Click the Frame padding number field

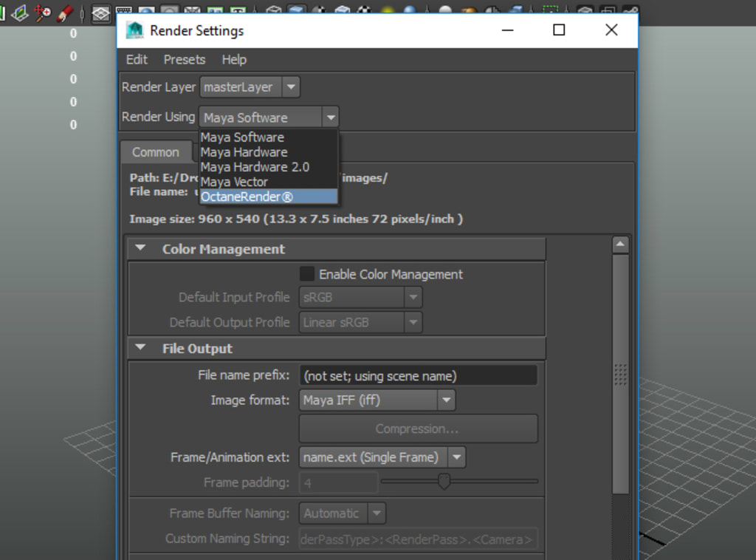point(338,482)
